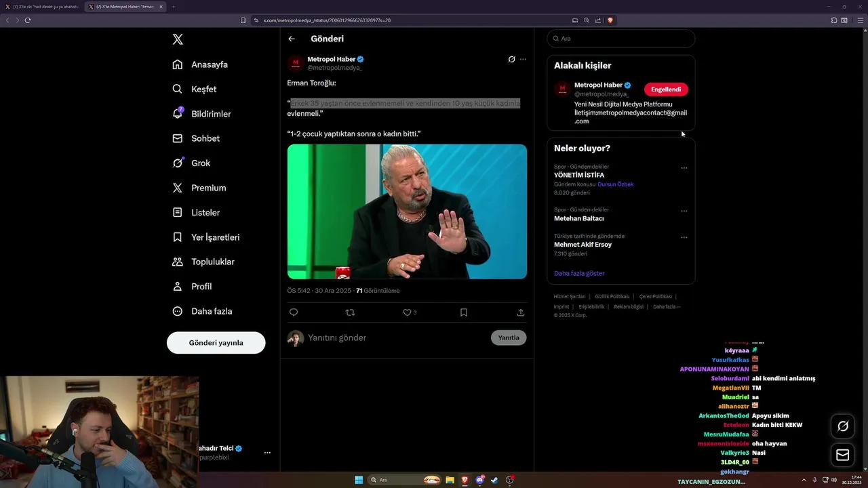Open YÖNETİM İSTİFA trending topic
The height and width of the screenshot is (488, 868).
579,175
